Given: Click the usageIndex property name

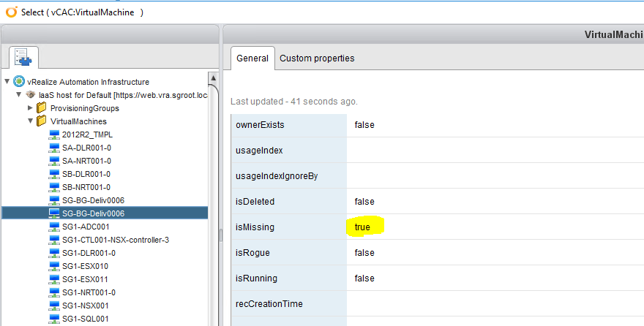Looking at the screenshot, I should click(259, 151).
